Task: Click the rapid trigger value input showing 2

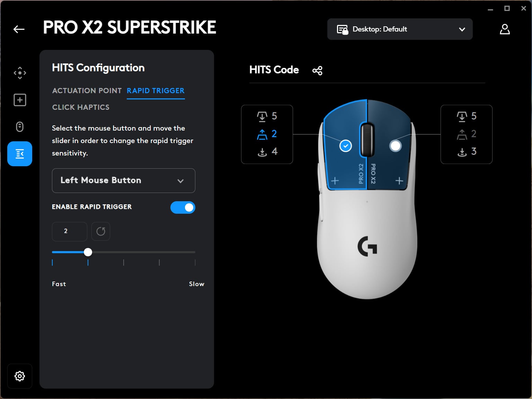Action: point(69,231)
